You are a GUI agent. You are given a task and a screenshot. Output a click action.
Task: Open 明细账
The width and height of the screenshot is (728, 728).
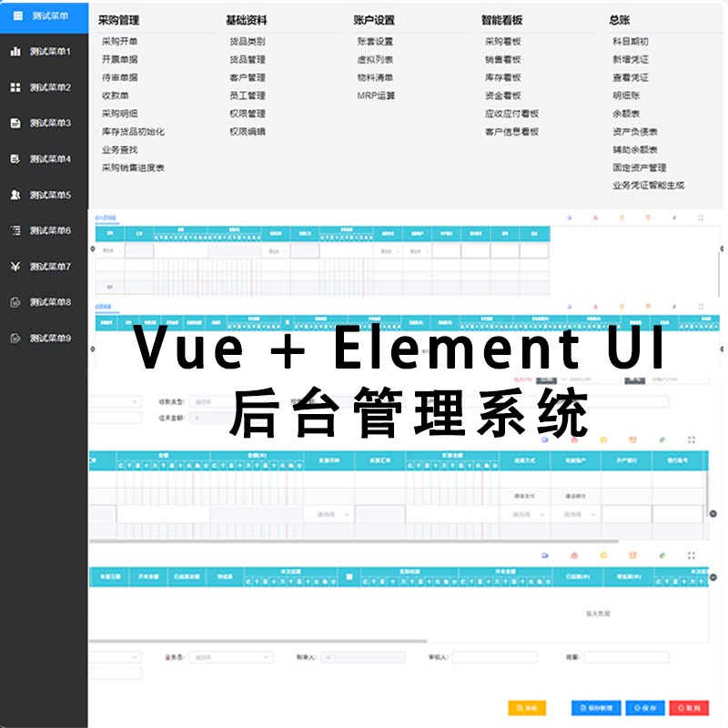coord(626,96)
